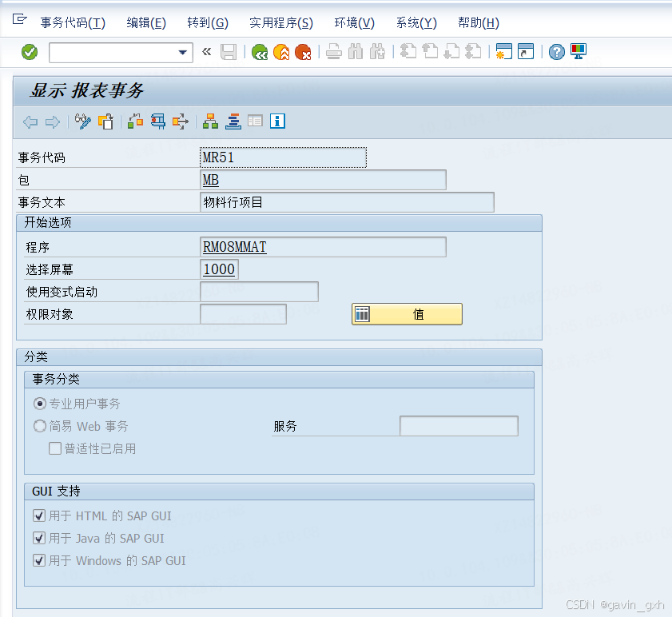Viewport: 672px width, 617px height.
Task: Click the 服务 input field
Action: tap(459, 426)
